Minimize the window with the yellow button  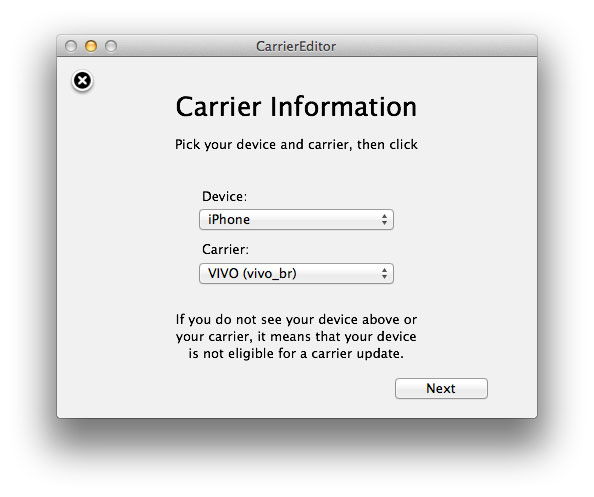pyautogui.click(x=91, y=46)
